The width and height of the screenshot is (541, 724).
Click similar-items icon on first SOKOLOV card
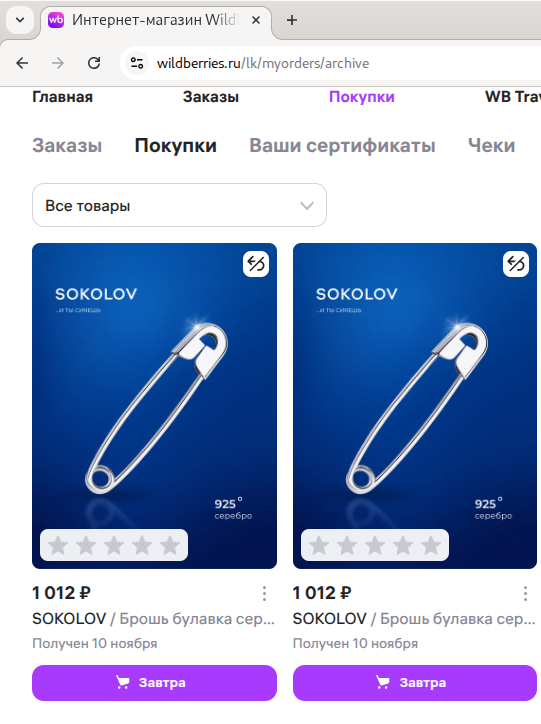(256, 264)
